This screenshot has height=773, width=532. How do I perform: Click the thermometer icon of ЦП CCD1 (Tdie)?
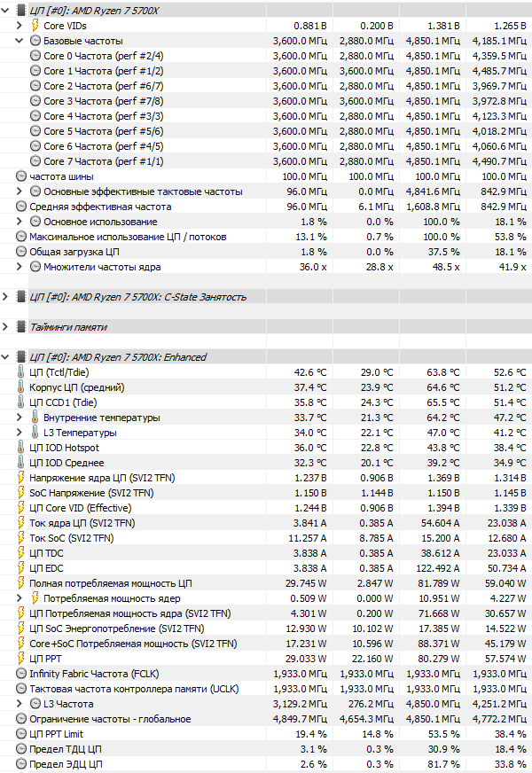coord(20,402)
